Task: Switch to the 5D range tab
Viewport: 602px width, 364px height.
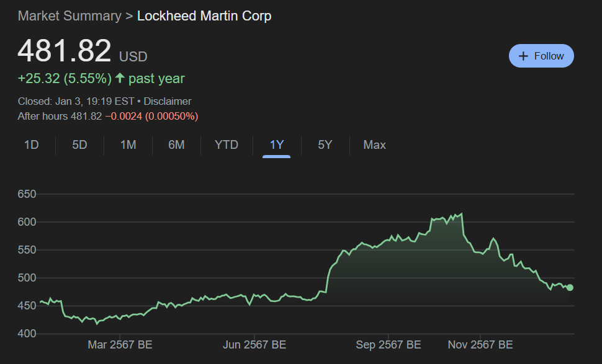Action: pyautogui.click(x=79, y=145)
